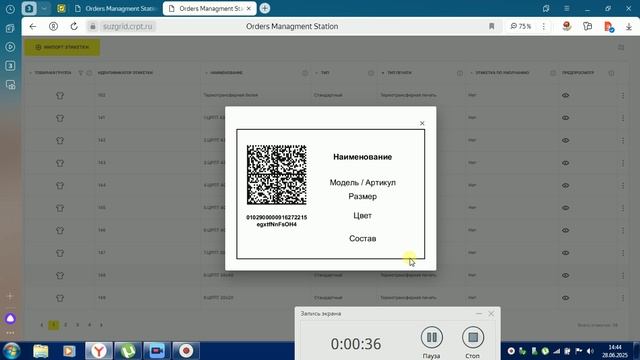Minimize the Запись экрана recorder panel
Image resolution: width=640 pixels, height=360 pixels.
tap(479, 313)
